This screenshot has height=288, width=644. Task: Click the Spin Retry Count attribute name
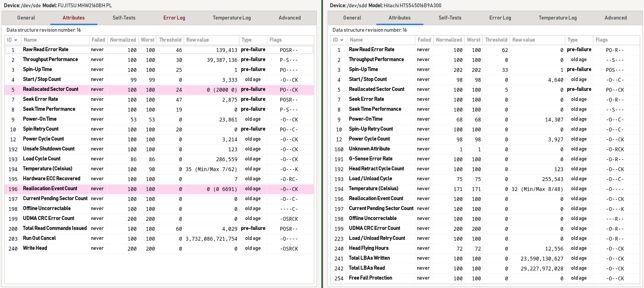pos(41,129)
